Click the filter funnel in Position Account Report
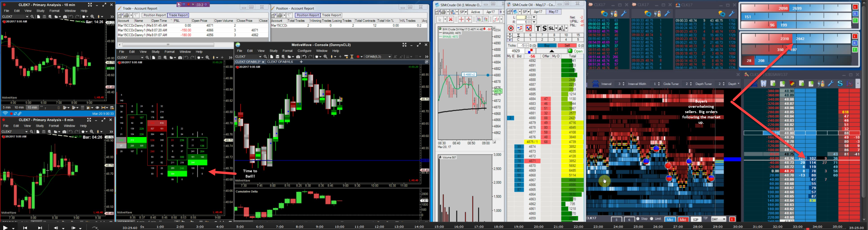Screen dimensions: 868x230 [290, 15]
